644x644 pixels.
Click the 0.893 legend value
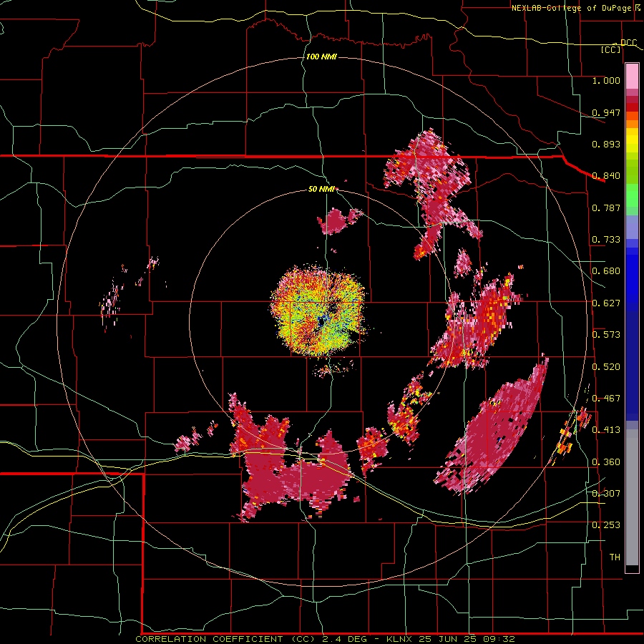coord(606,144)
